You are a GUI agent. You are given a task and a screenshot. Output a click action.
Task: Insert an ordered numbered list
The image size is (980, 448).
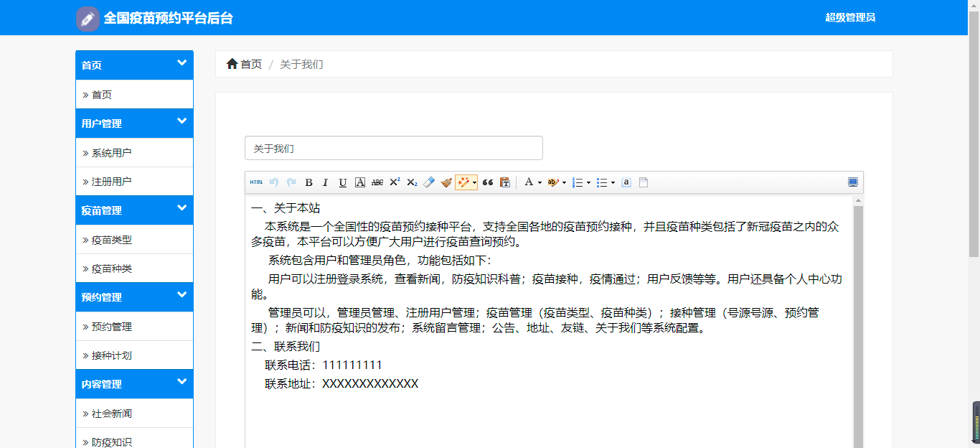click(x=578, y=182)
